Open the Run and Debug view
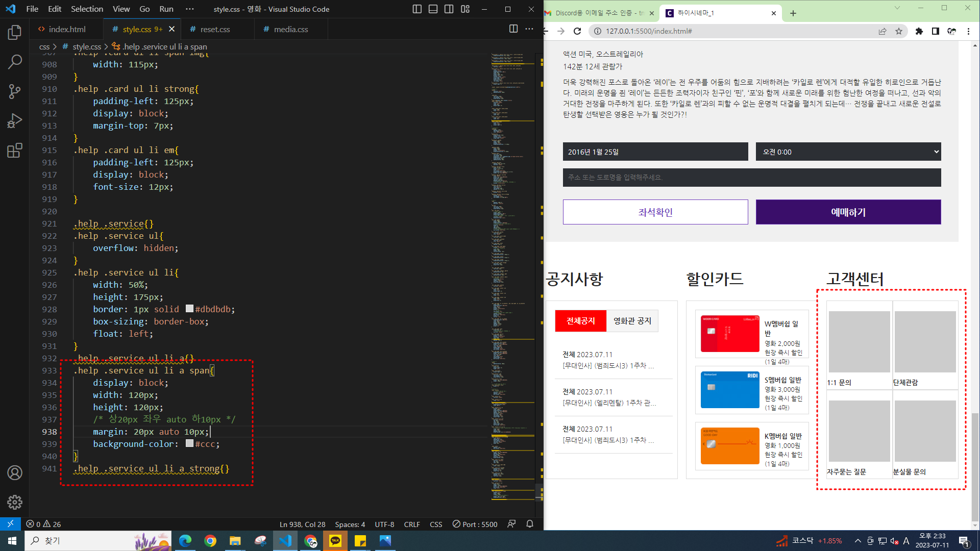Viewport: 980px width, 551px height. coord(15,121)
